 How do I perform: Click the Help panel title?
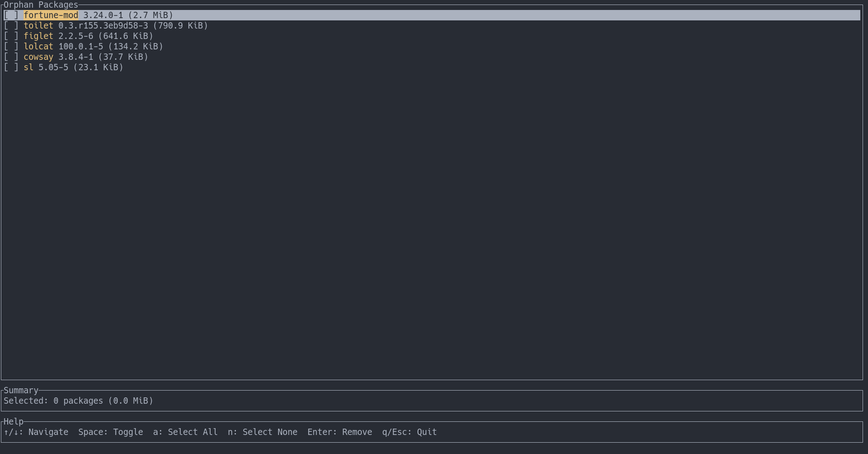(x=14, y=422)
